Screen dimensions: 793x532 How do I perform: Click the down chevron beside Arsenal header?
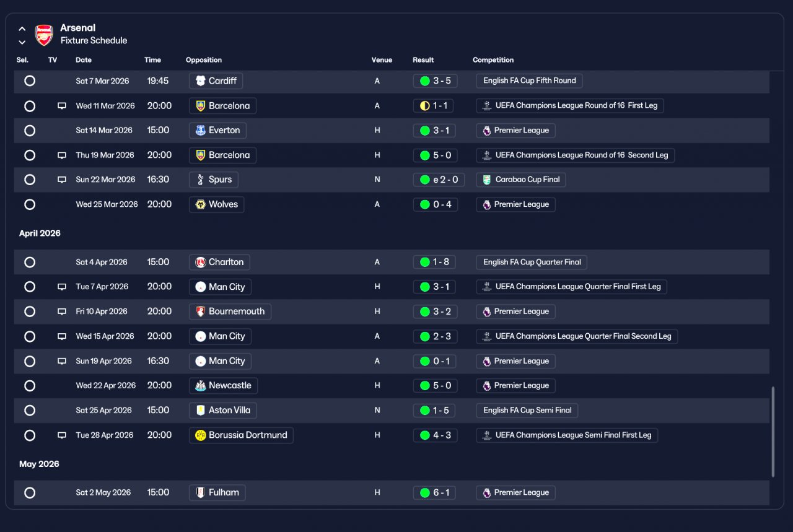pos(22,42)
